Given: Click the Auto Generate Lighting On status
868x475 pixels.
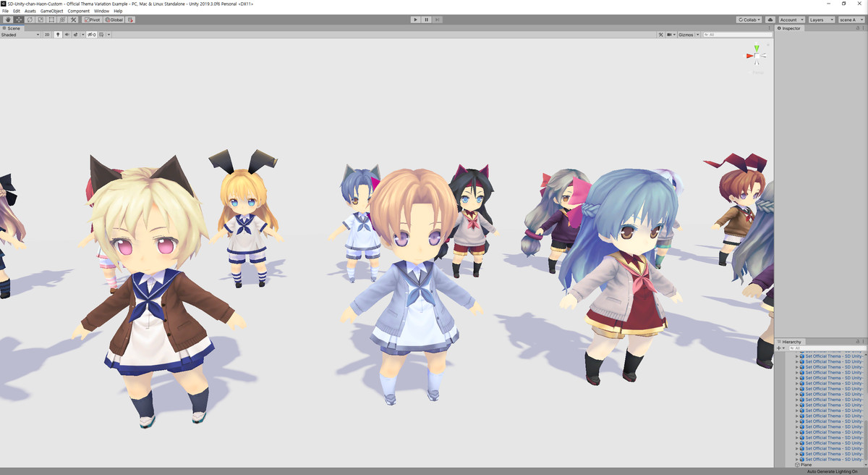Looking at the screenshot, I should (832, 471).
